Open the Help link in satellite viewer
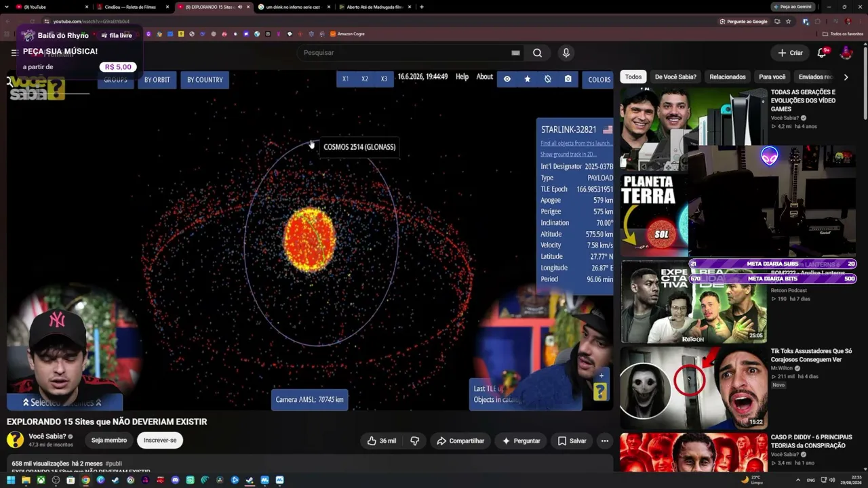The width and height of the screenshot is (868, 488). pyautogui.click(x=462, y=77)
